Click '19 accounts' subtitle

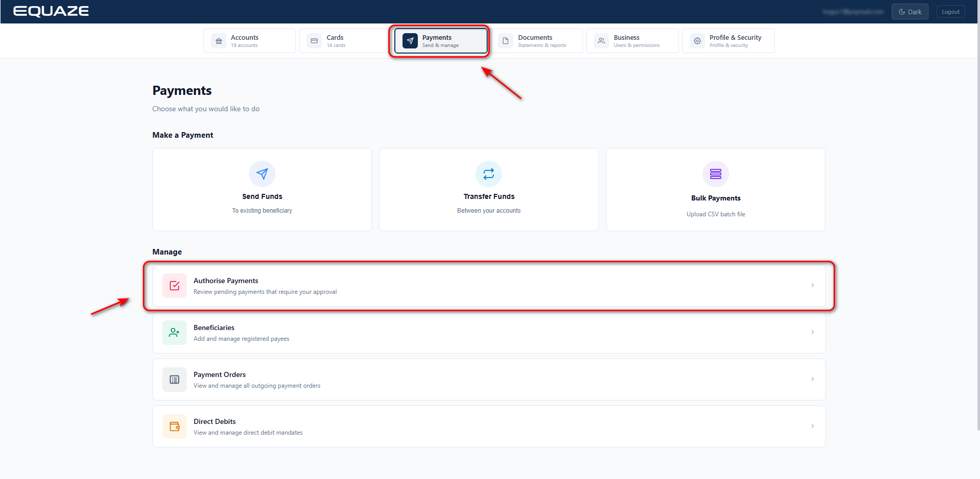[x=244, y=45]
